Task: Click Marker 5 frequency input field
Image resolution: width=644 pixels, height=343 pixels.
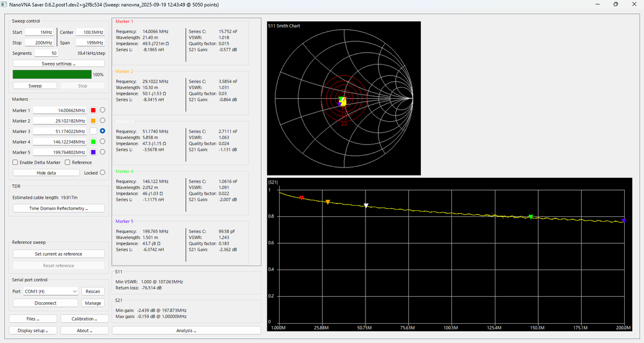Action: [x=60, y=152]
